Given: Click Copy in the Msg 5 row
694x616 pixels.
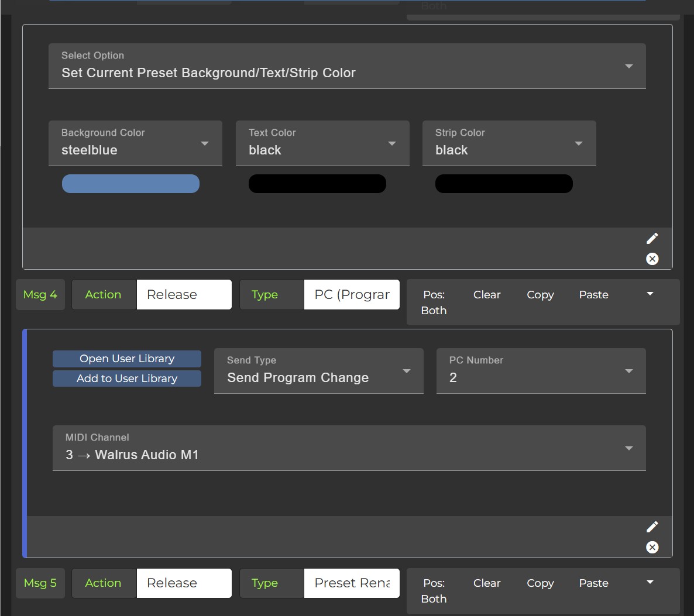Looking at the screenshot, I should tap(540, 583).
